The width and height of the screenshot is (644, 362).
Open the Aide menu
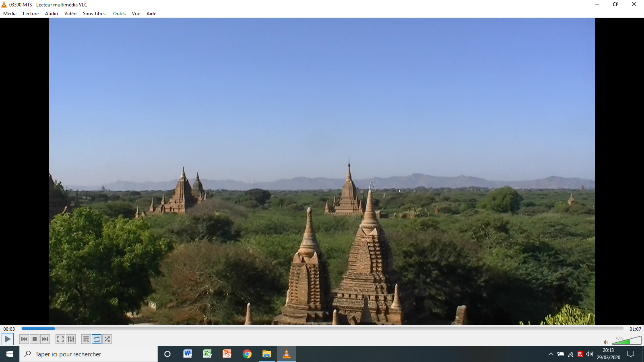151,14
